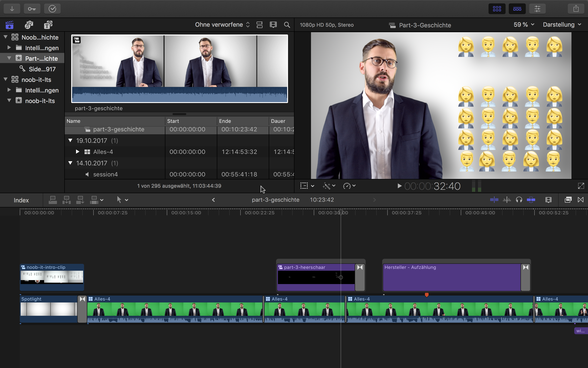This screenshot has height=368, width=588.
Task: Enter fullscreen viewer with the expand icon
Action: [581, 186]
